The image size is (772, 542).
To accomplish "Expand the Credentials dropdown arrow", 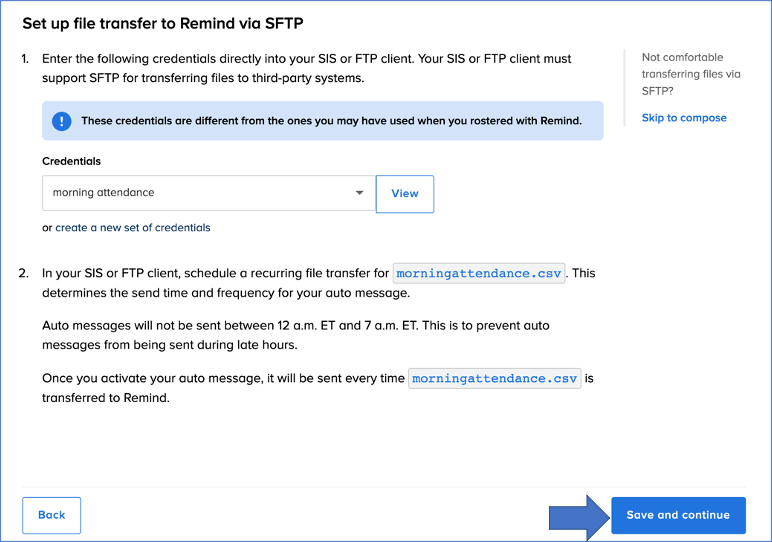I will point(360,193).
